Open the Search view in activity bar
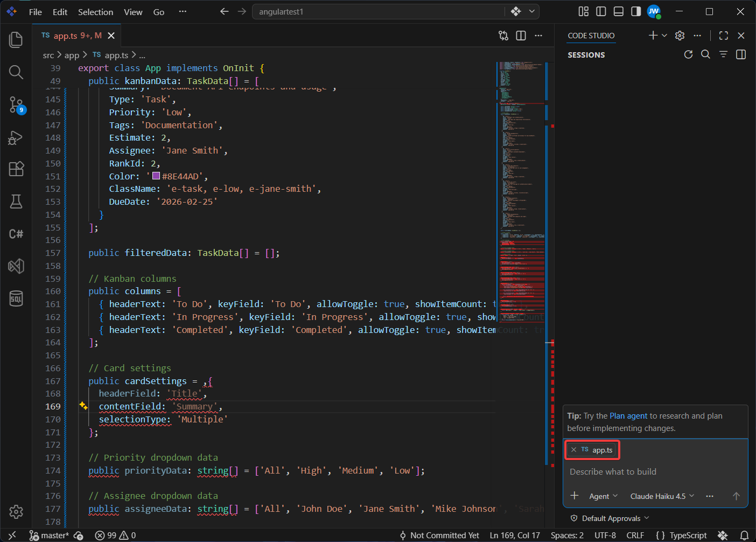756x542 pixels. [x=16, y=72]
